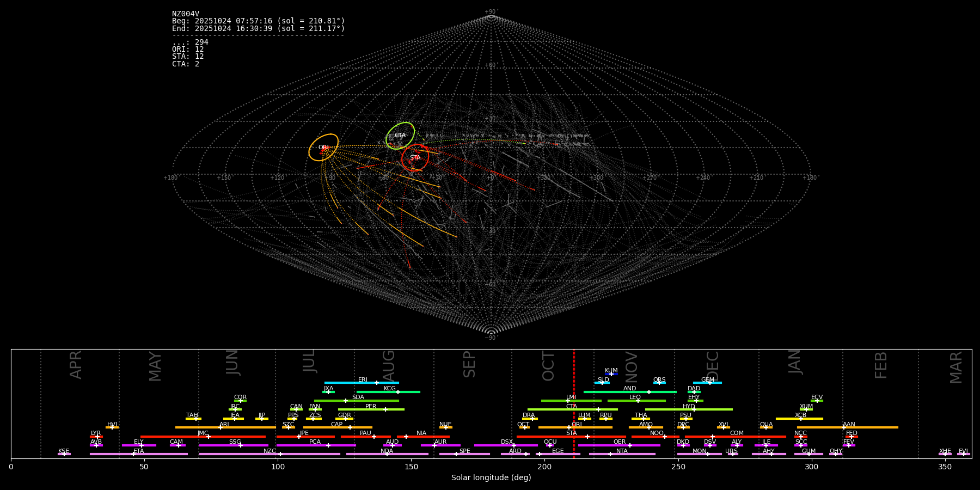Select the 'ORI: 12' count line

coord(188,49)
